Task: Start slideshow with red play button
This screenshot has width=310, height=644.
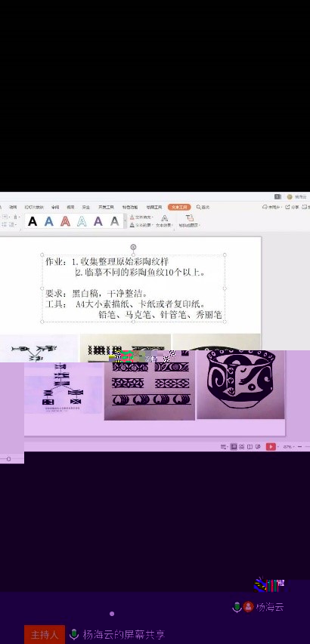Action: (x=271, y=446)
